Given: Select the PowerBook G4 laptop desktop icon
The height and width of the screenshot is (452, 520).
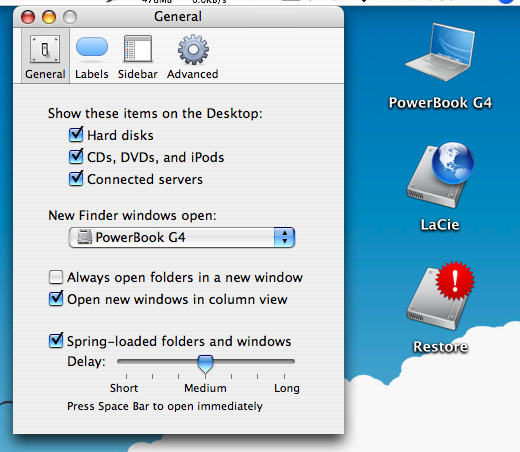Looking at the screenshot, I should 440,52.
